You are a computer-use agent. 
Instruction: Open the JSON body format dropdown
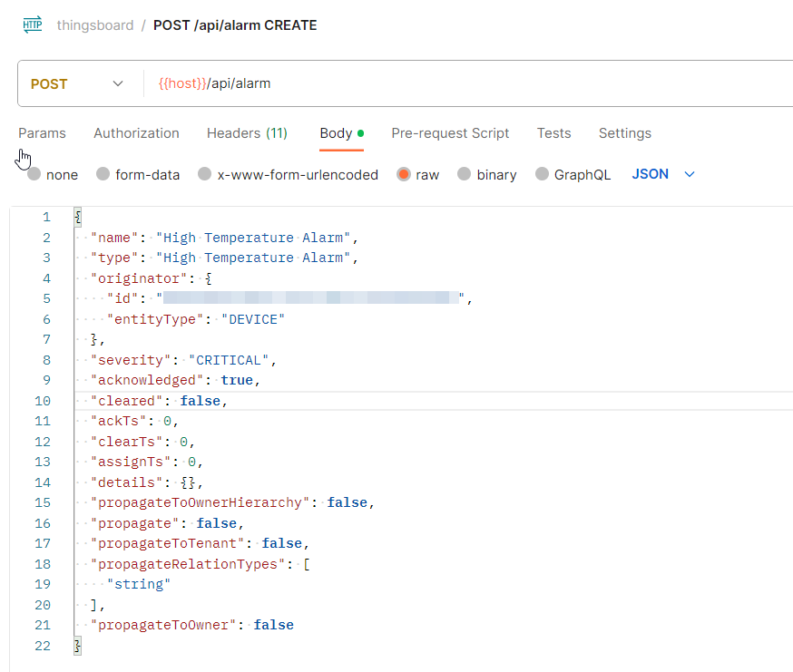click(x=662, y=173)
